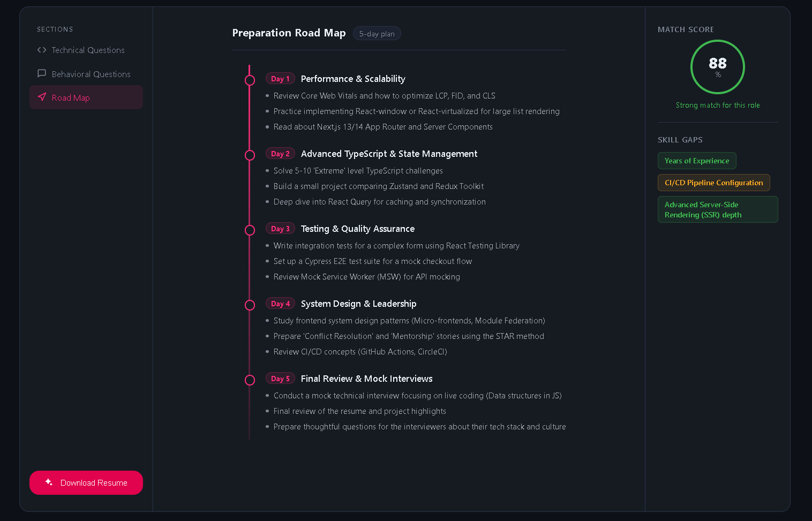Click 'Read about Next.js 13/14 App Router' text

point(383,127)
